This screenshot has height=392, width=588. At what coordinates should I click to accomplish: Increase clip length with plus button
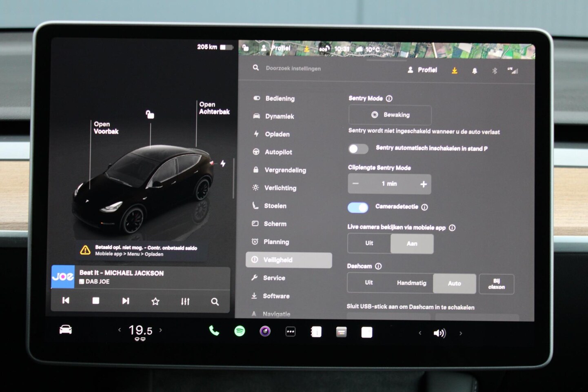(424, 184)
